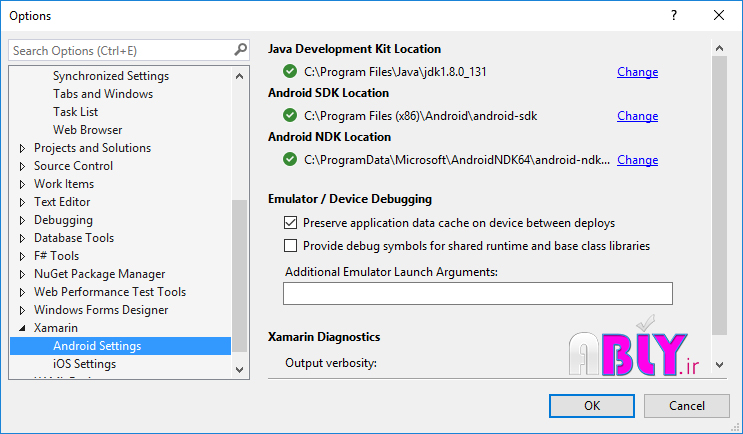Click the Cancel button

(687, 406)
